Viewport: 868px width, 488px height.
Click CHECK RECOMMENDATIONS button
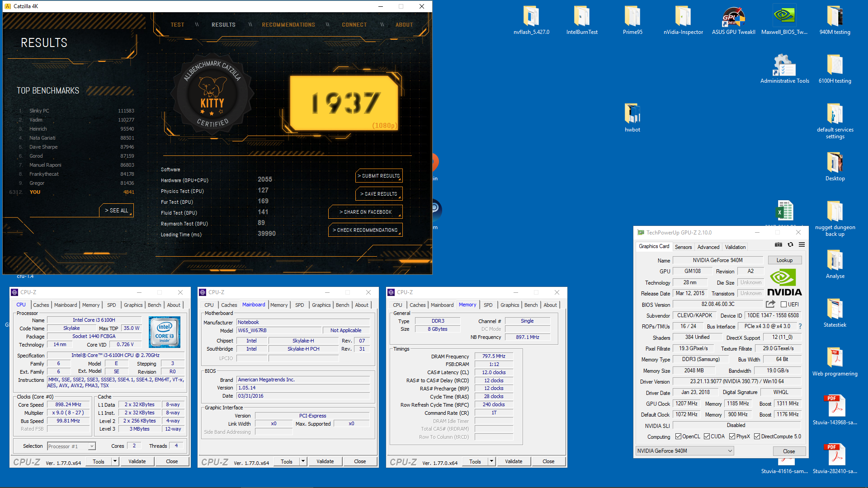(365, 230)
